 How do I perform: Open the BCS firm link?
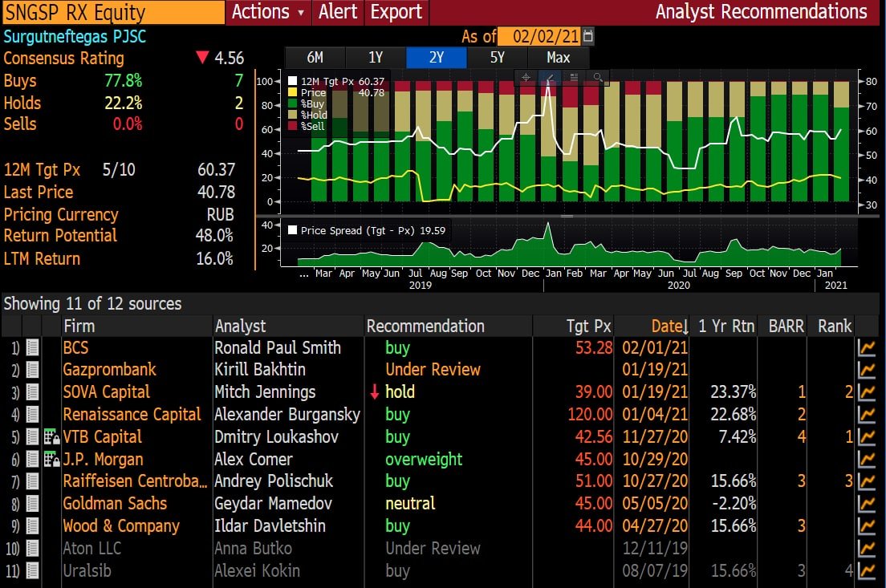click(75, 347)
